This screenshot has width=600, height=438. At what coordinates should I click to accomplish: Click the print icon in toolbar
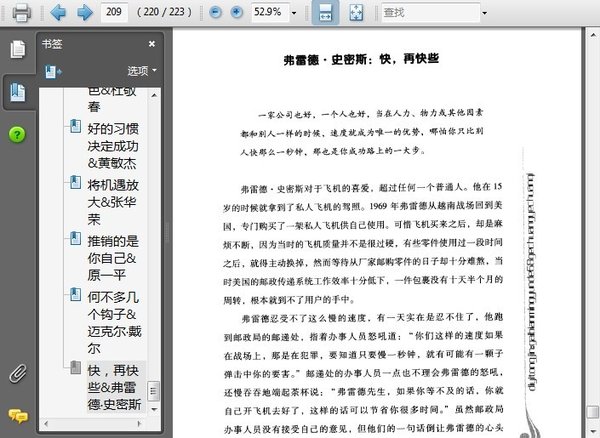pyautogui.click(x=21, y=12)
